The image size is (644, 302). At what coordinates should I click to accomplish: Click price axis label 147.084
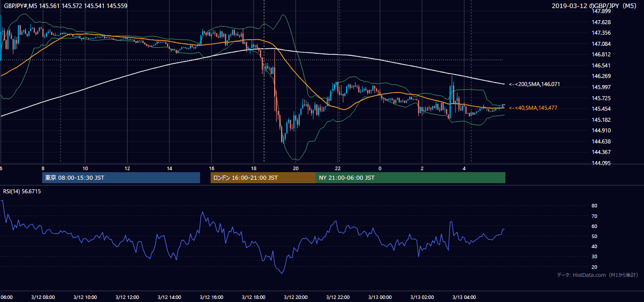pos(602,44)
